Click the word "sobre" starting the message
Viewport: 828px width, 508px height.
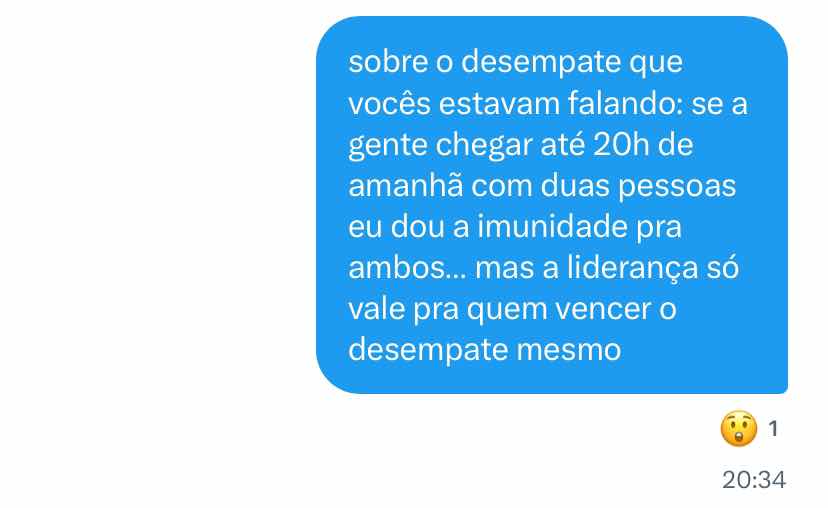pos(388,62)
